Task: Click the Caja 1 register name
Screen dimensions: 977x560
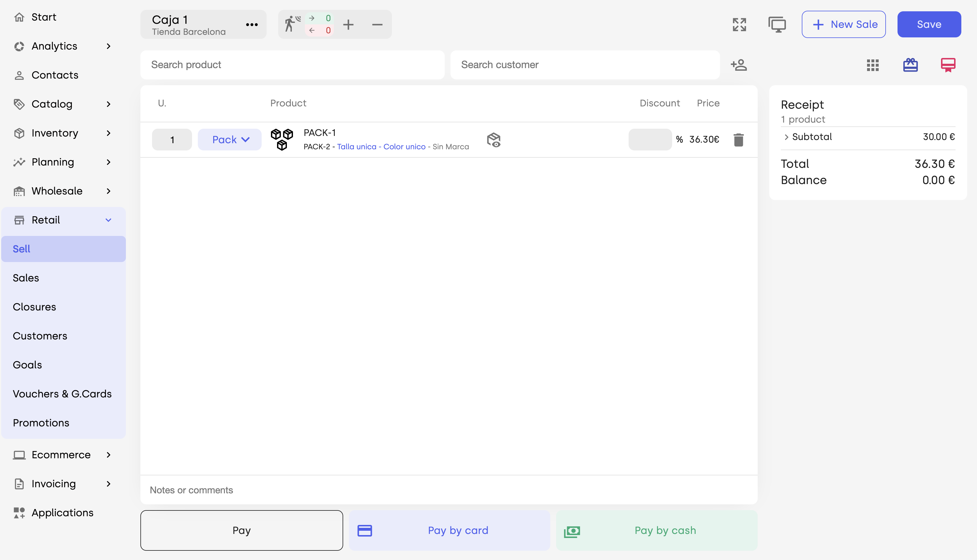Action: [x=170, y=20]
